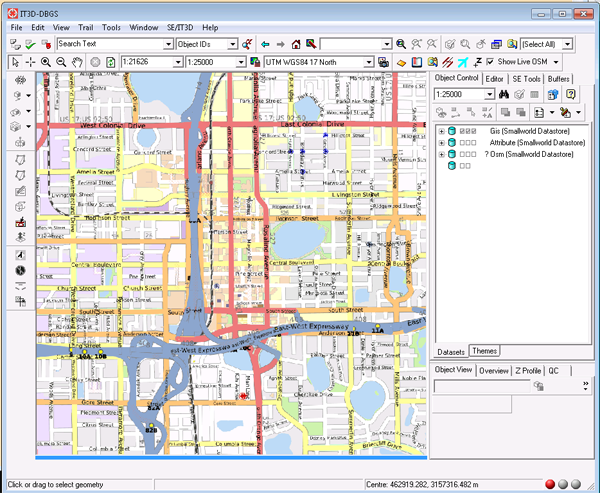Open the UTM WGS84 17 North dropdown
This screenshot has width=600, height=493.
point(368,62)
